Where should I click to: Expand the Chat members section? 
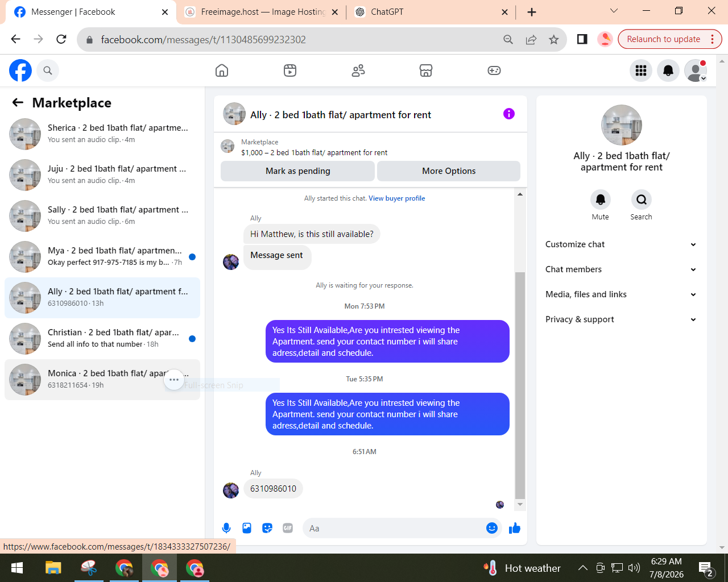click(621, 269)
